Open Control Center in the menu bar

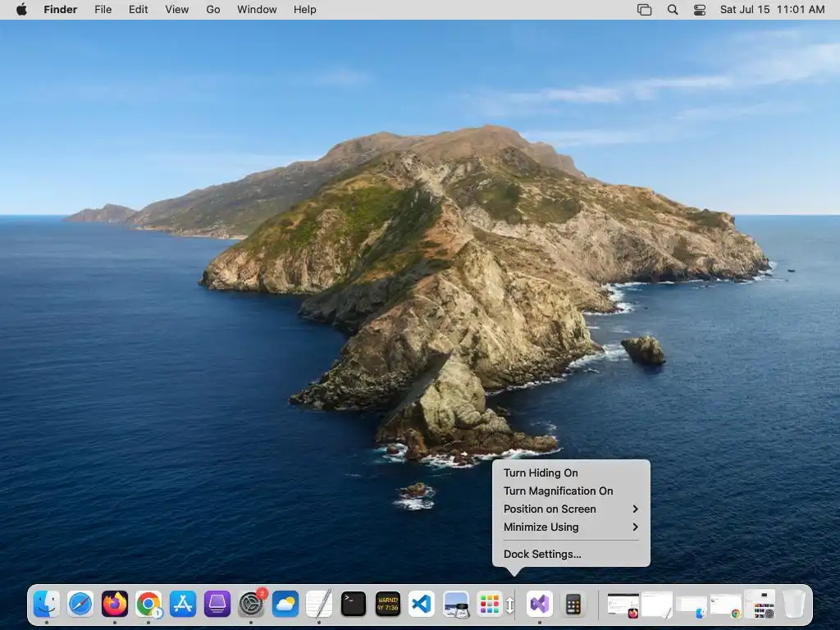(x=700, y=10)
